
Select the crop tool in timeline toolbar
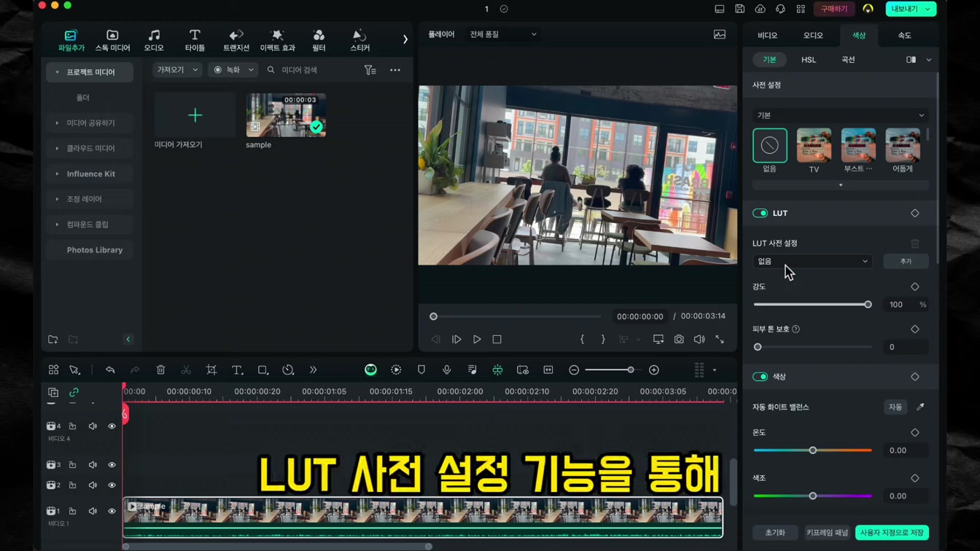[x=211, y=370]
